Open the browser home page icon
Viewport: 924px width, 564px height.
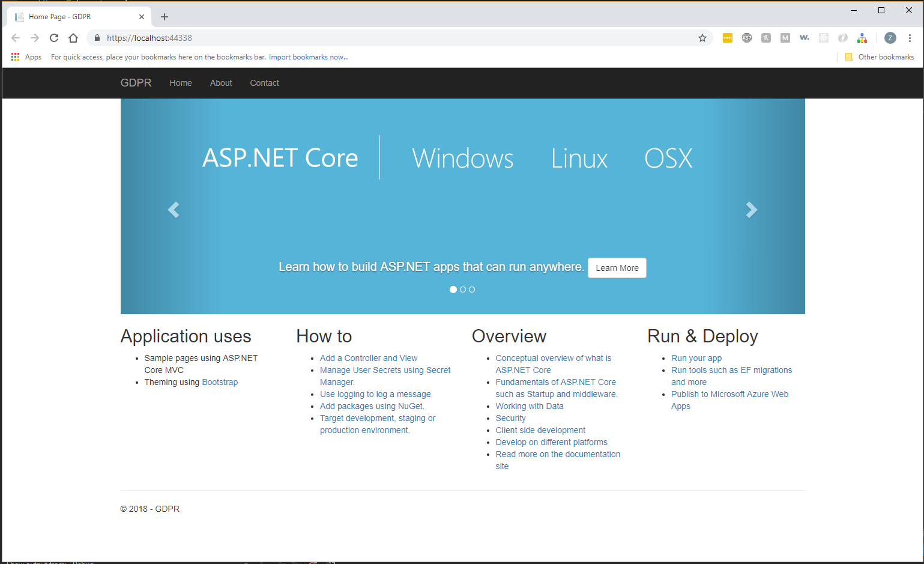pyautogui.click(x=73, y=38)
